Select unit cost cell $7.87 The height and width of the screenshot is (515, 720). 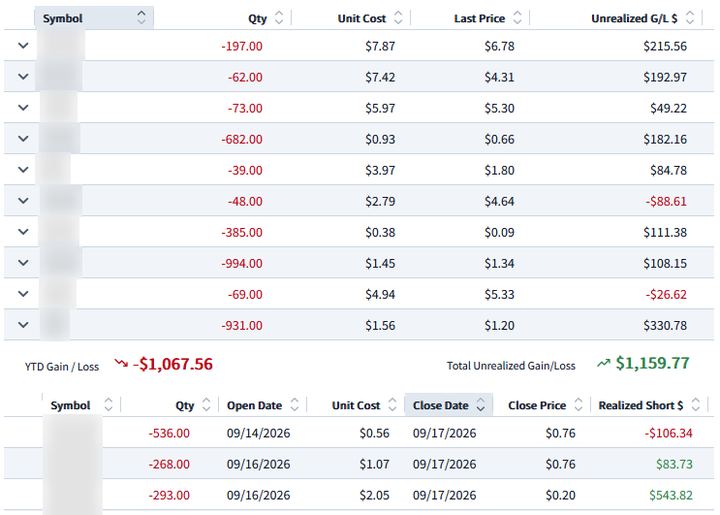380,46
